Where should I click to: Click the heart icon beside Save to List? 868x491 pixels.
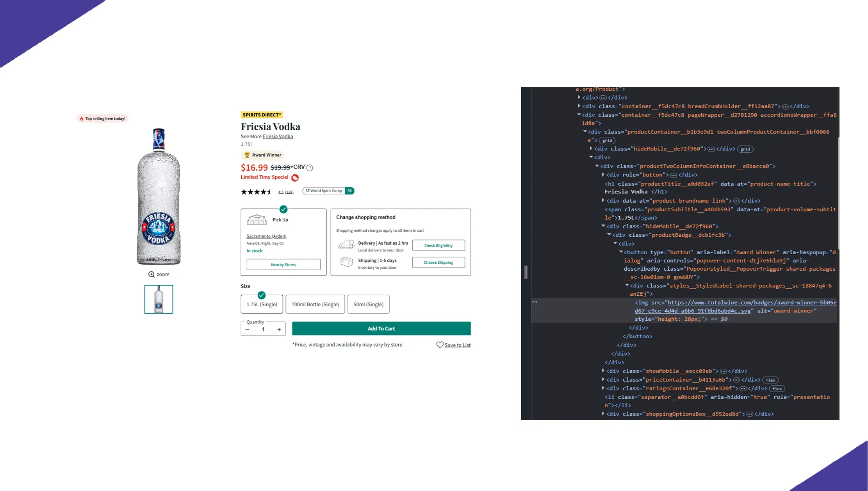pyautogui.click(x=440, y=345)
